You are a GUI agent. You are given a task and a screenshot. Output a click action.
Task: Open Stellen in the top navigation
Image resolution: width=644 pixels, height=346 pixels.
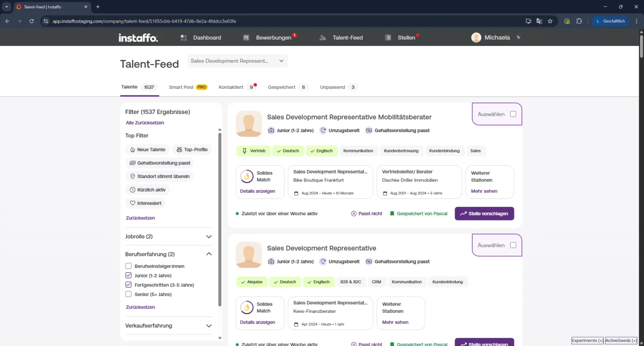coord(402,38)
